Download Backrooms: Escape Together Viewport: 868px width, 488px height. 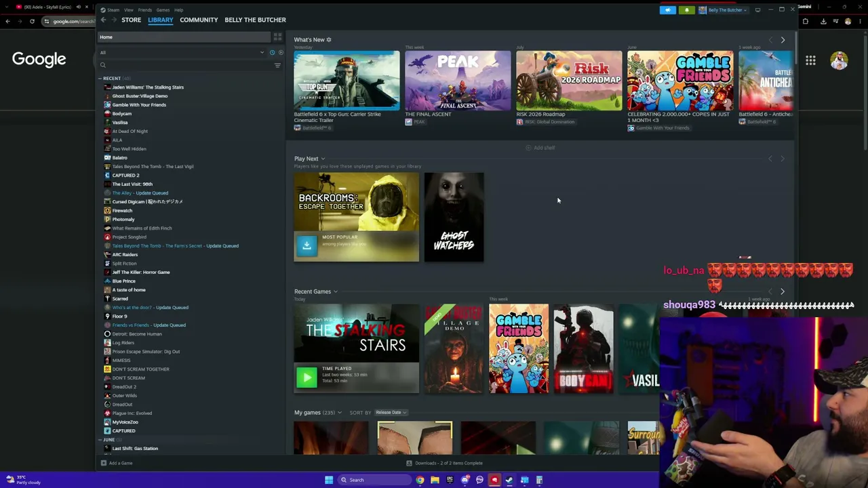pos(307,246)
